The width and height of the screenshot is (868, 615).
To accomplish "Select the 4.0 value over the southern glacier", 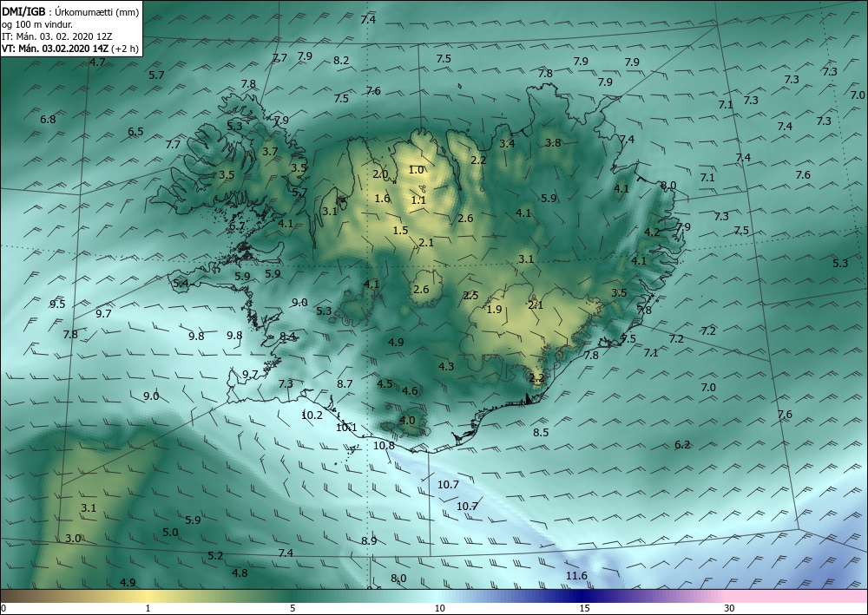I will 407,420.
